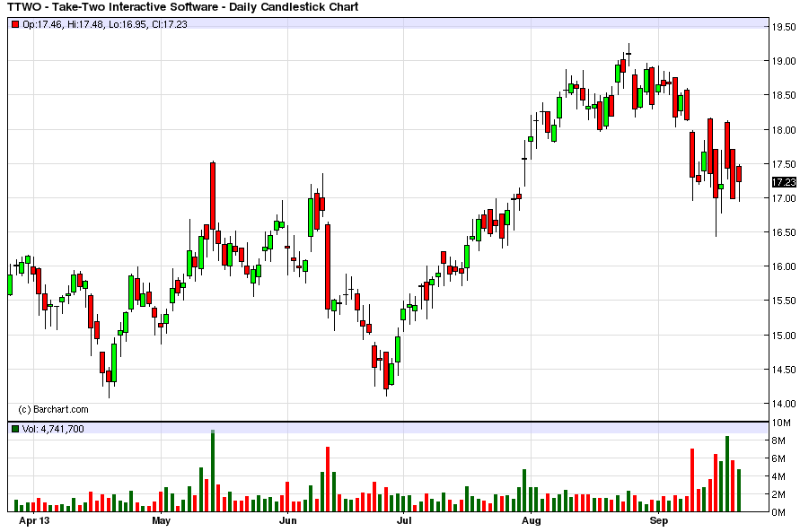The height and width of the screenshot is (532, 800).
Task: Click the 'Apr 13' date axis label
Action: (x=34, y=521)
